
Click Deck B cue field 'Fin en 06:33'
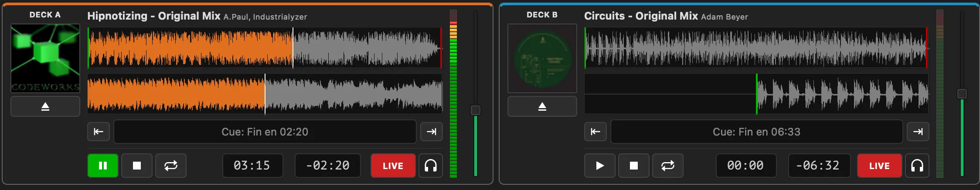(x=756, y=132)
